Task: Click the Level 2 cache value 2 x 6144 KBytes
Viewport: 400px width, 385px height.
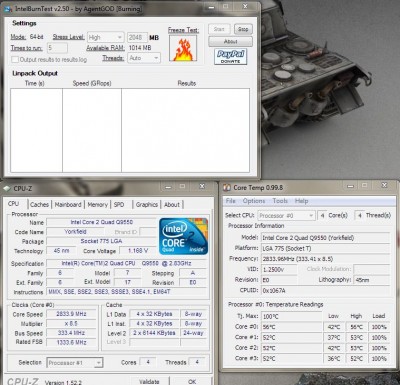Action: [x=154, y=333]
